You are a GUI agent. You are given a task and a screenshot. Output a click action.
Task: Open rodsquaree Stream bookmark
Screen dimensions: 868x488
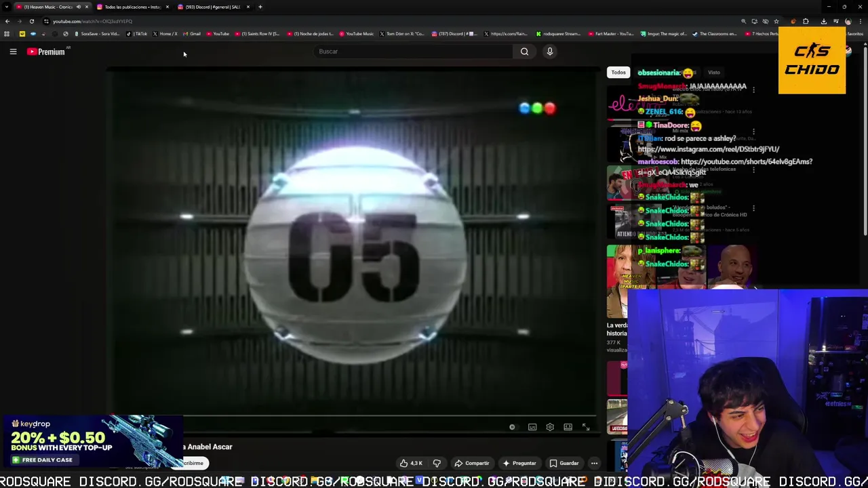click(x=558, y=34)
